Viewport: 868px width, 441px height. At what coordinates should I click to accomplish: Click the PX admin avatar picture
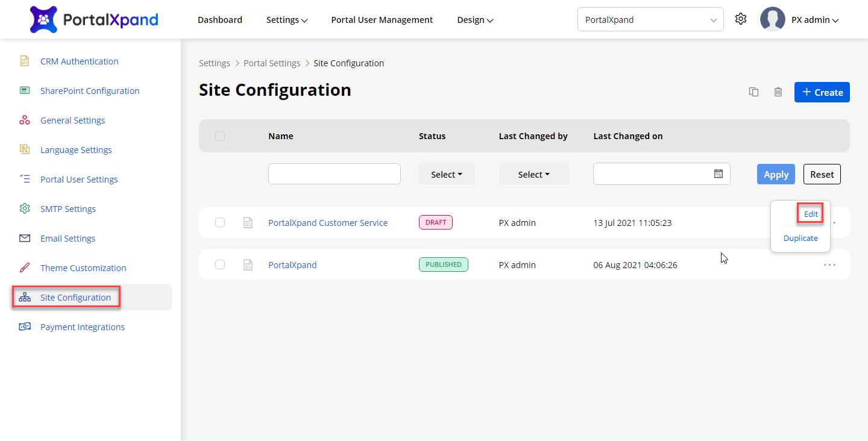coord(772,19)
